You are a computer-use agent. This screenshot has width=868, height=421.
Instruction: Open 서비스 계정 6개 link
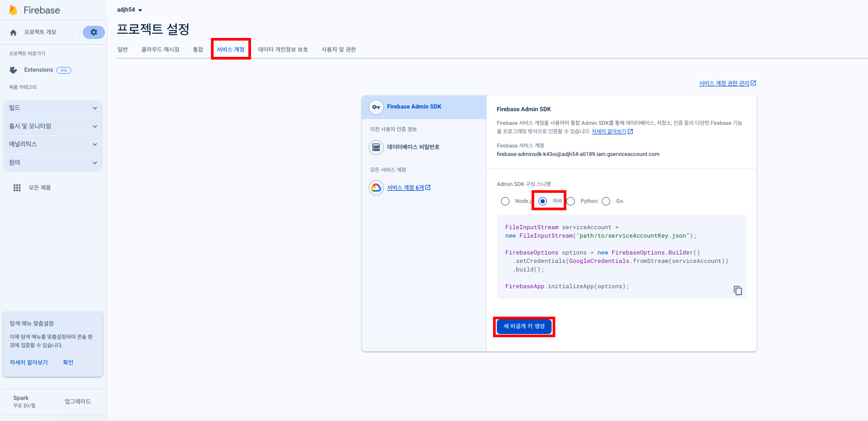(406, 188)
